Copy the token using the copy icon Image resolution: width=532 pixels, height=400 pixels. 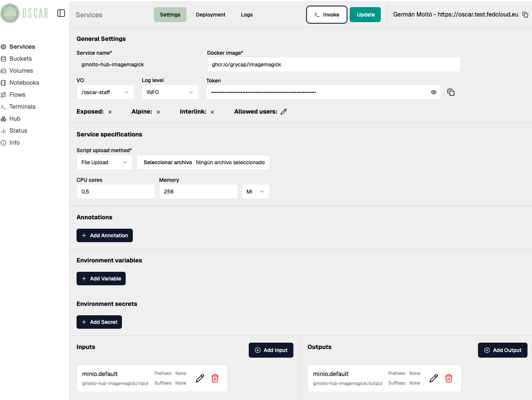click(451, 92)
